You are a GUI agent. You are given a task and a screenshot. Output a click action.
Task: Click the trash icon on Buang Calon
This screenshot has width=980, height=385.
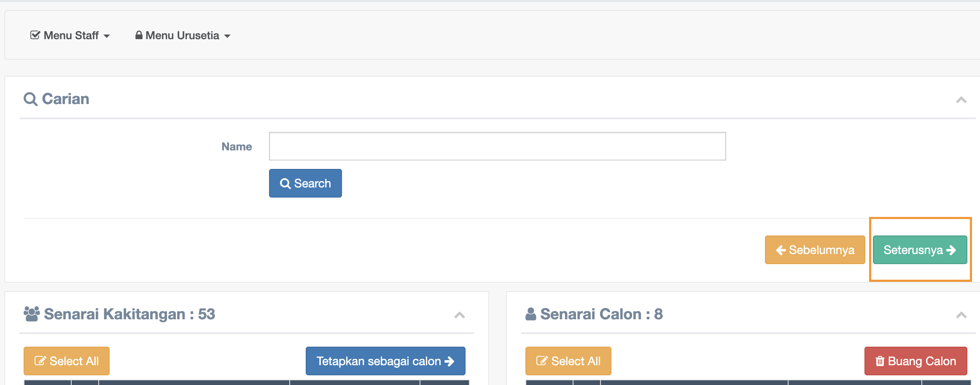880,361
